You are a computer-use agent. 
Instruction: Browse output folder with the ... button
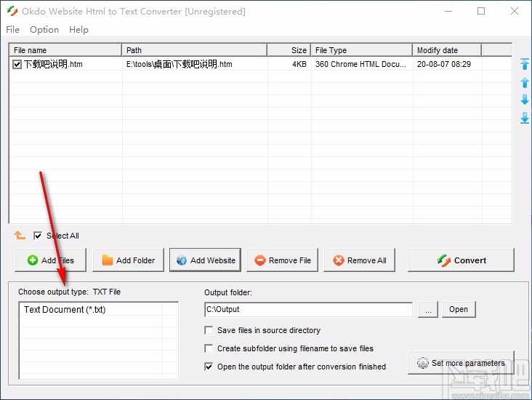coord(428,309)
